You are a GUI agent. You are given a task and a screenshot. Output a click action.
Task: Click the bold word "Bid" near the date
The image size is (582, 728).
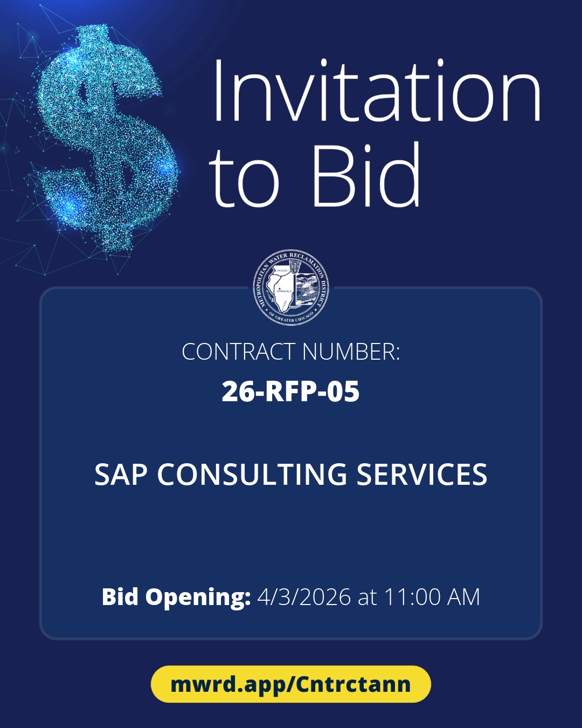click(x=120, y=597)
